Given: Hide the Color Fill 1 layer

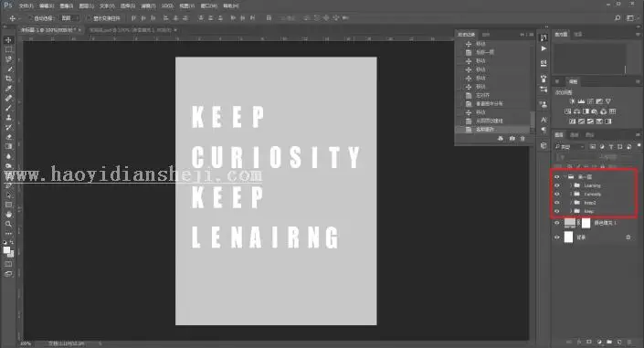Looking at the screenshot, I should pos(557,223).
